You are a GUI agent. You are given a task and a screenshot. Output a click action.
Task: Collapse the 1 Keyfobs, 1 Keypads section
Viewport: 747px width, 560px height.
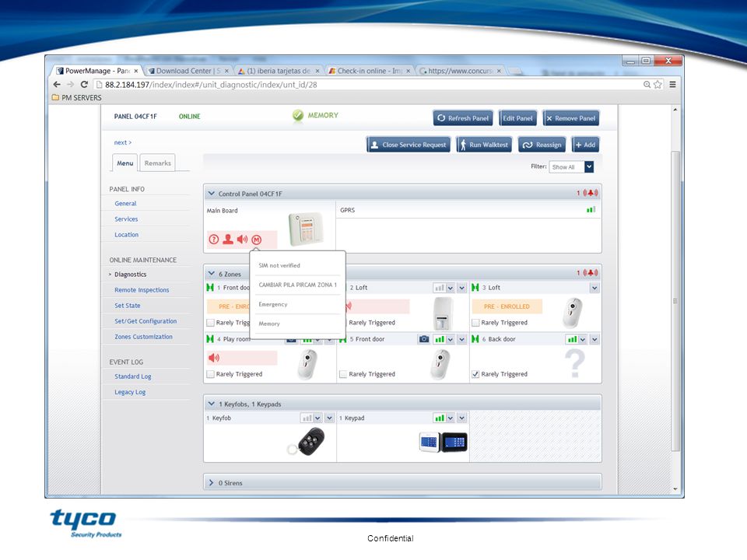point(212,404)
